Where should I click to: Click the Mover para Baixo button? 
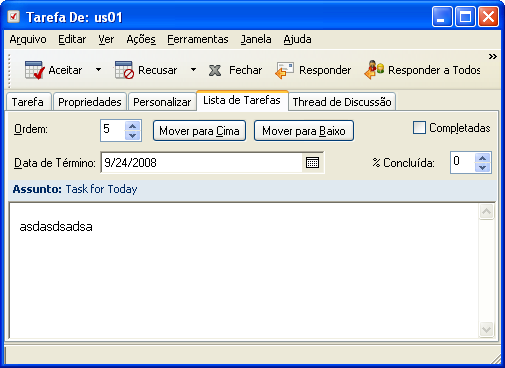pyautogui.click(x=304, y=131)
